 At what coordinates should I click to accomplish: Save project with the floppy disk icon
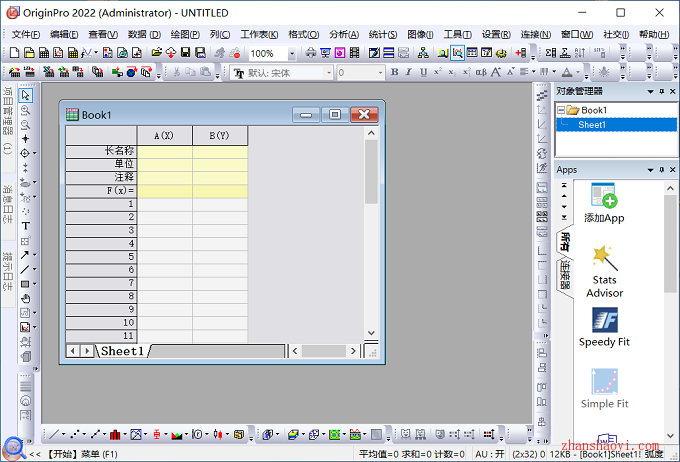tap(186, 53)
